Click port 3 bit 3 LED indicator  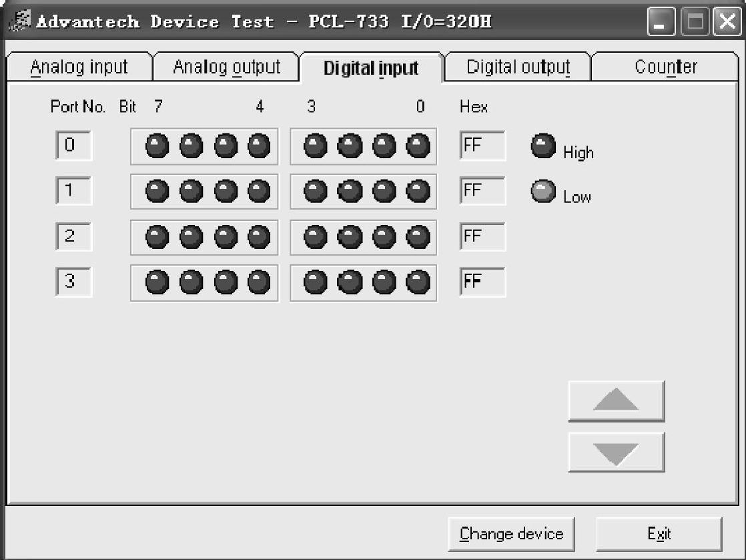pos(316,282)
